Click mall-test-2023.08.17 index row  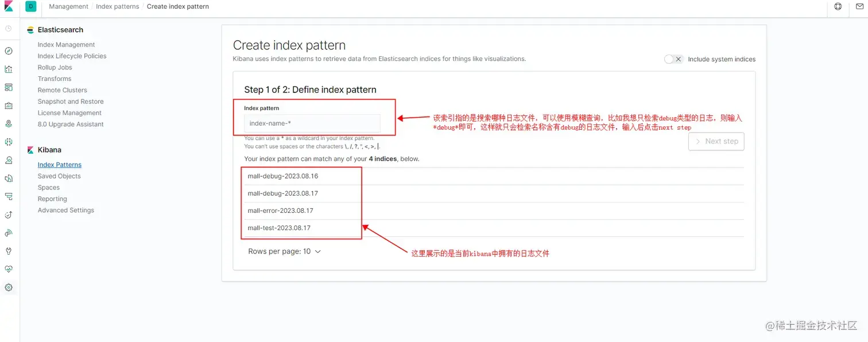point(494,228)
